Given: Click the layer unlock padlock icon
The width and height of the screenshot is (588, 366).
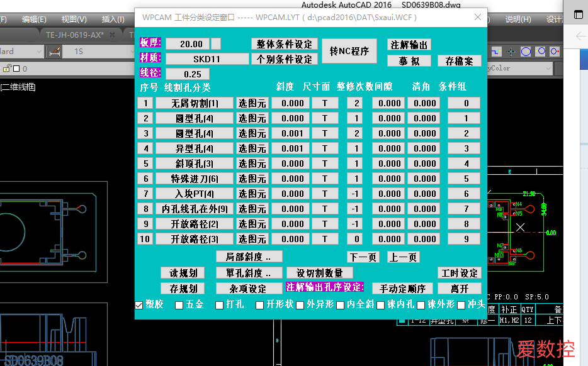Looking at the screenshot, I should [x=7, y=69].
